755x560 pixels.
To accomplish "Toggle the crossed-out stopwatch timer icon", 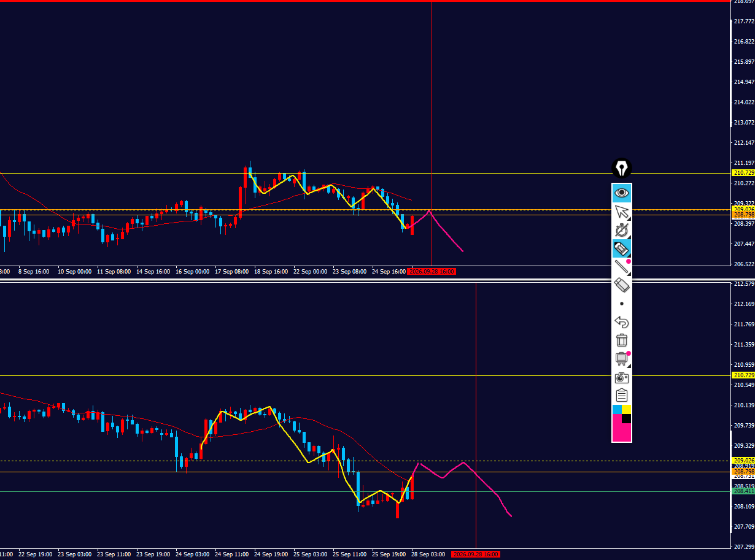I will coord(622,230).
